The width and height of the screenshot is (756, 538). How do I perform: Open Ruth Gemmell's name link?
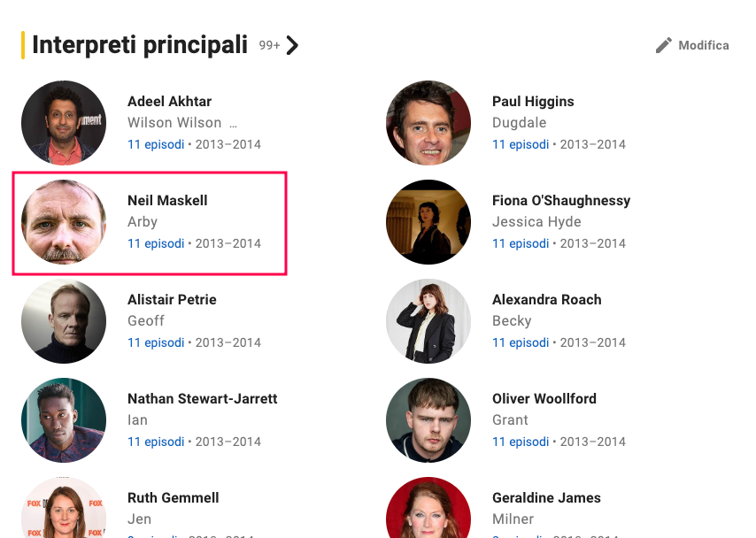tap(173, 498)
